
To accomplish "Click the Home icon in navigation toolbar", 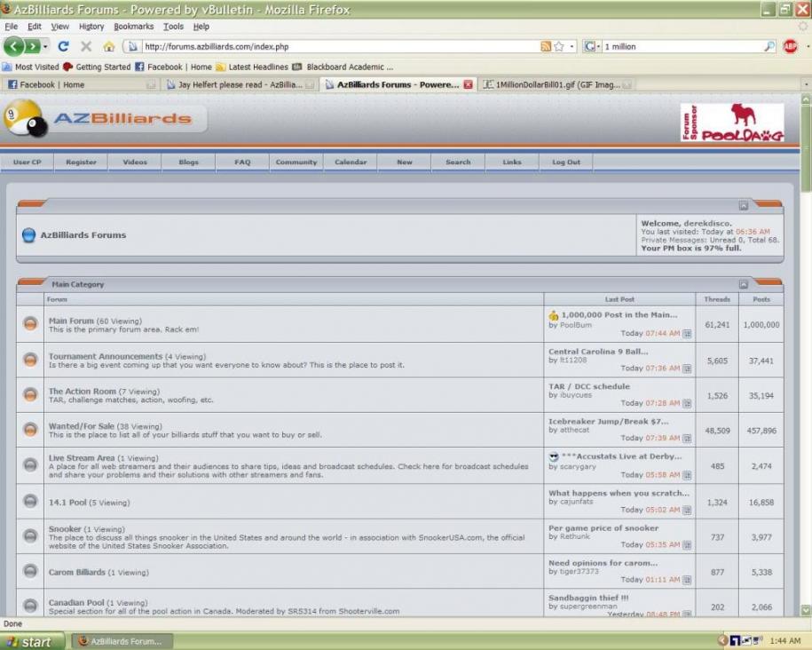I will coord(109,47).
